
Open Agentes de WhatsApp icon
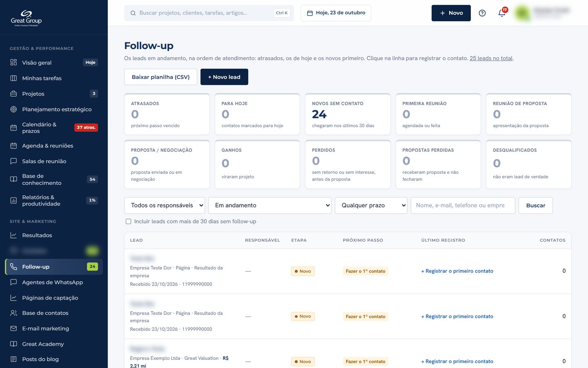pos(13,282)
